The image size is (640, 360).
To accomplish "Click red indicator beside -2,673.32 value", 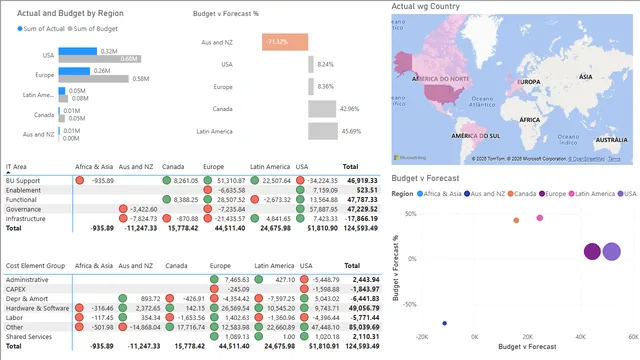I will point(255,199).
